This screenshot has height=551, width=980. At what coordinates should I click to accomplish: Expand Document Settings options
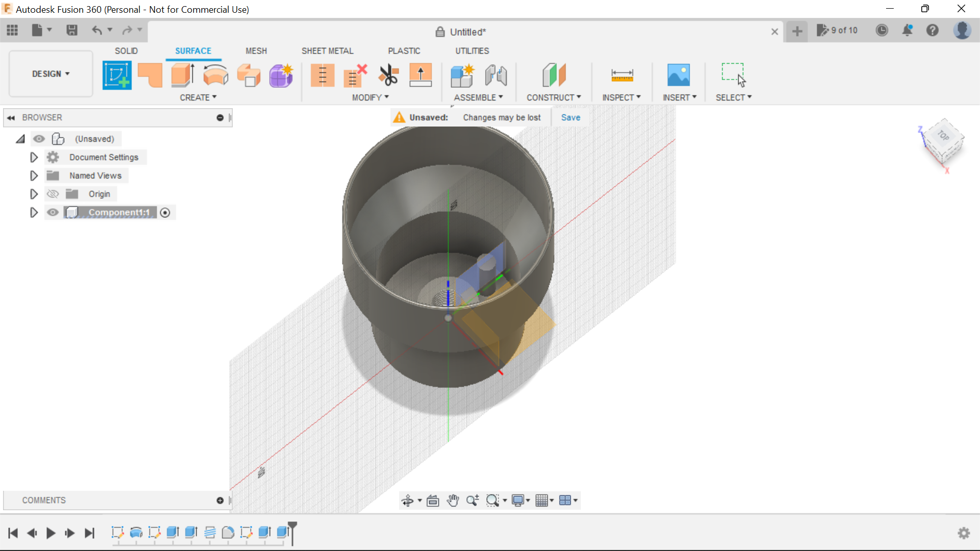tap(33, 157)
